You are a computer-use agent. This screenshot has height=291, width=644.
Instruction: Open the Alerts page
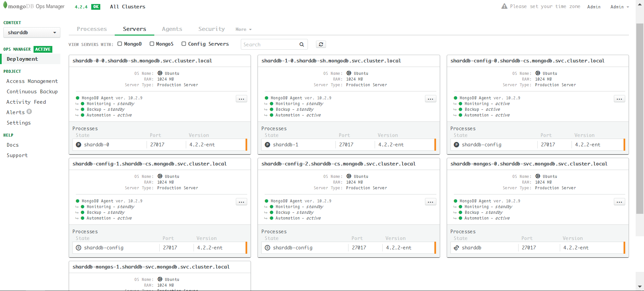tap(15, 112)
